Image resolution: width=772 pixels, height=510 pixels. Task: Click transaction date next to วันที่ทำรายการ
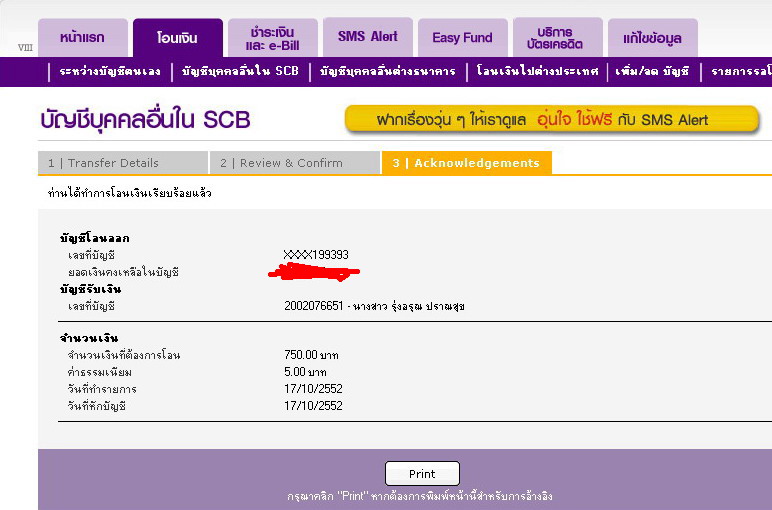pyautogui.click(x=313, y=388)
